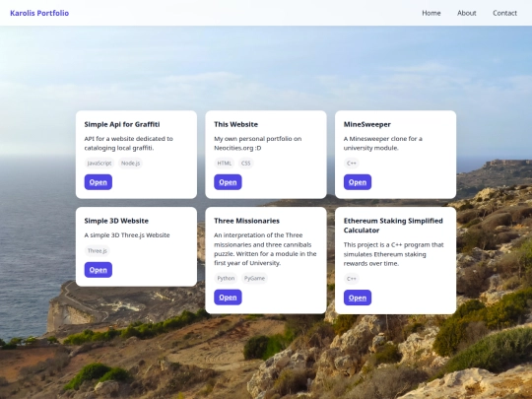Open the Simple 3D Website project
The width and height of the screenshot is (532, 399).
coord(99,270)
